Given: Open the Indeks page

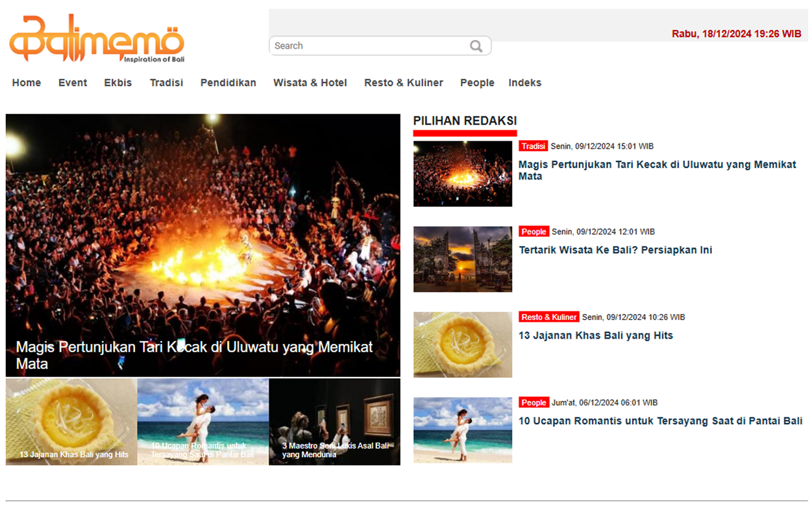Looking at the screenshot, I should pos(524,83).
